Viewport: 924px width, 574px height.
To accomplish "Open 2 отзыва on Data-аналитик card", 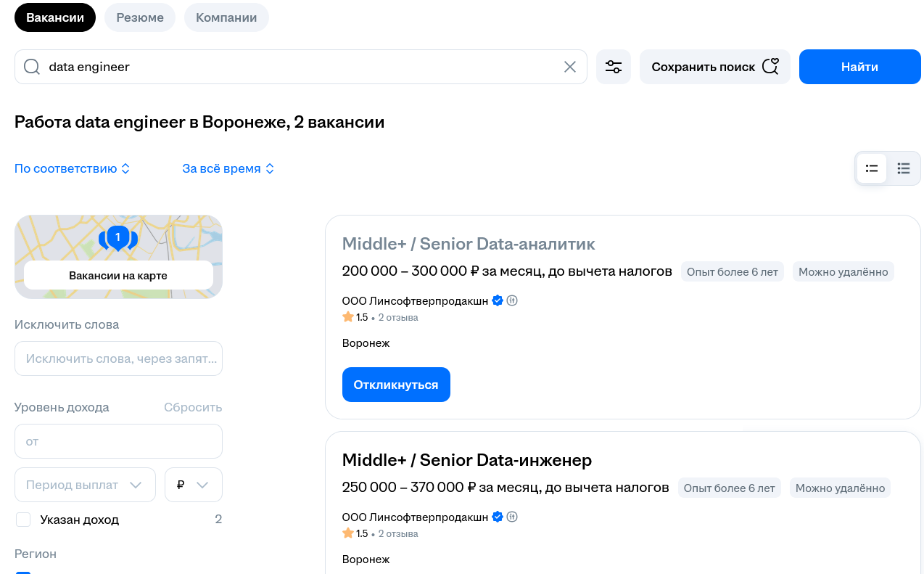I will tap(398, 317).
